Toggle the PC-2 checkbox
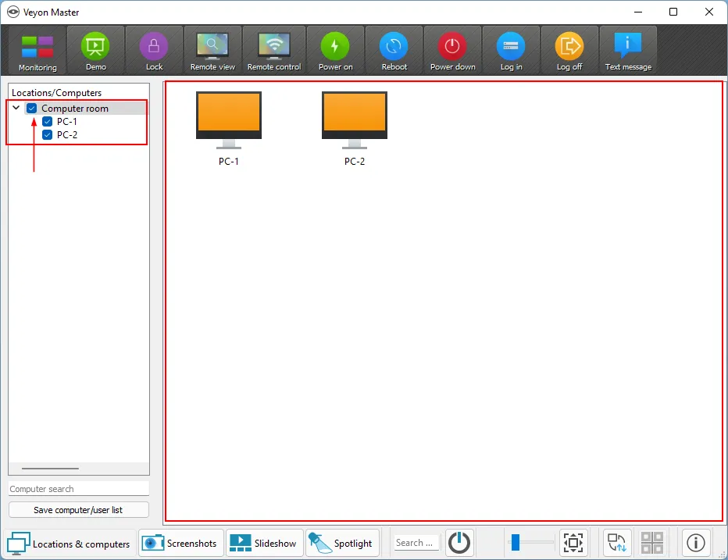 [x=48, y=135]
